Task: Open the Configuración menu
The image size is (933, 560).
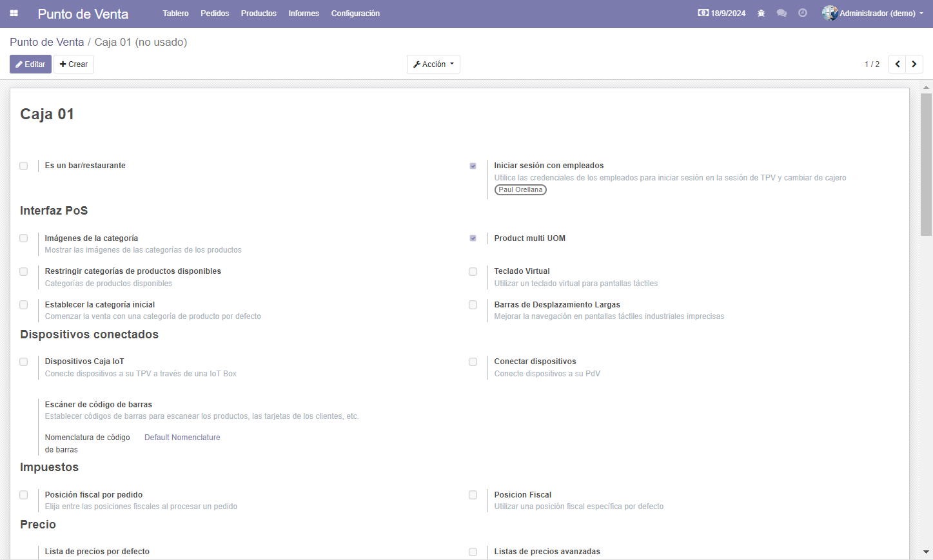Action: 355,14
